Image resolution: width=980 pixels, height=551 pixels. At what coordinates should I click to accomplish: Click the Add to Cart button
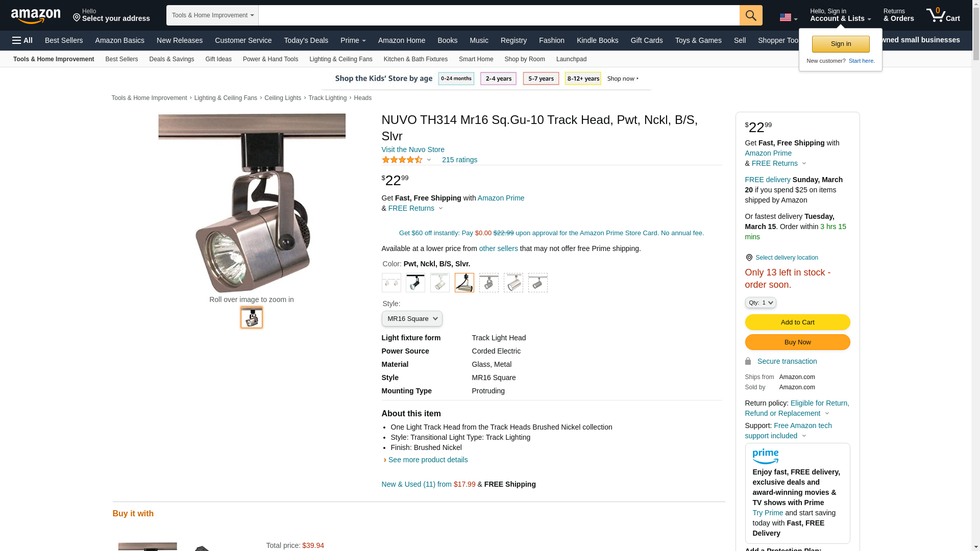point(797,322)
